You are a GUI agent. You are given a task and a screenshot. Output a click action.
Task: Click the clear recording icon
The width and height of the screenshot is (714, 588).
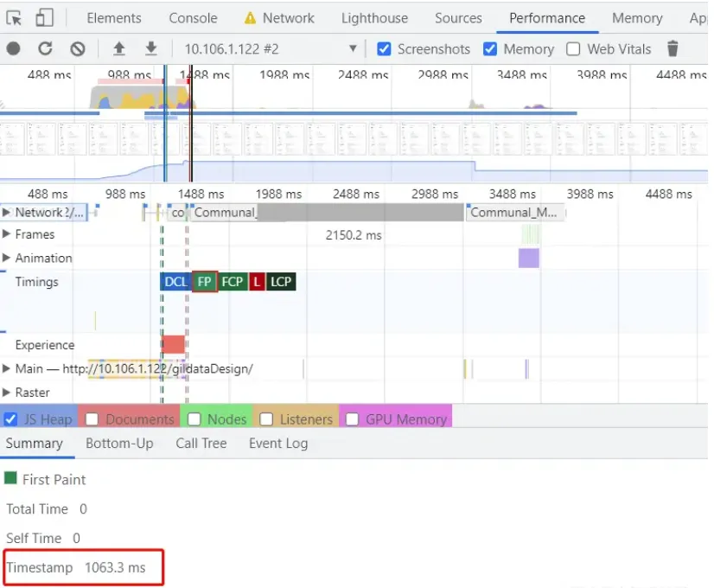[x=78, y=49]
